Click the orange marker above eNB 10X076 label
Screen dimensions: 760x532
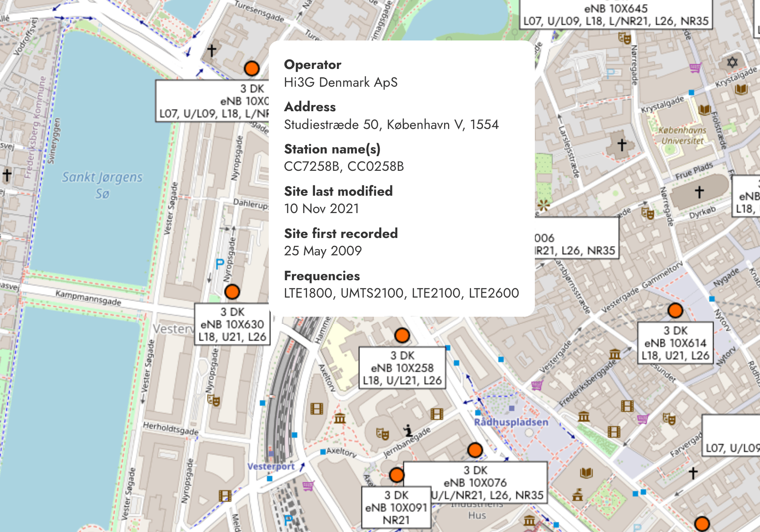pos(475,450)
